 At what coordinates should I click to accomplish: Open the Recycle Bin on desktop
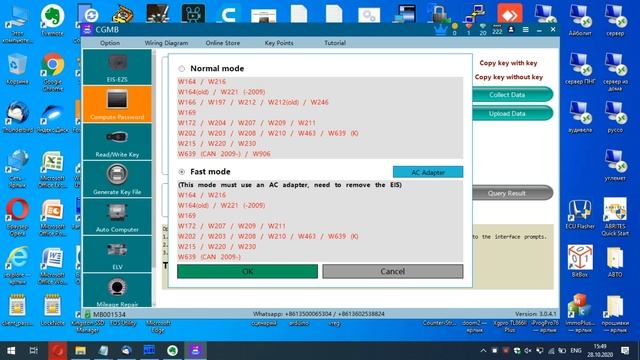click(17, 69)
